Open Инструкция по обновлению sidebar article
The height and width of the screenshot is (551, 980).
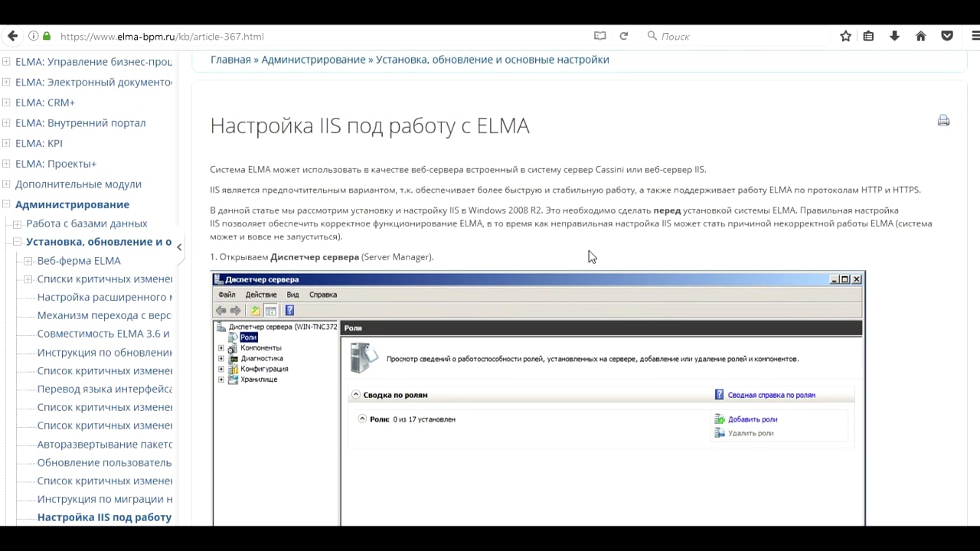click(105, 353)
